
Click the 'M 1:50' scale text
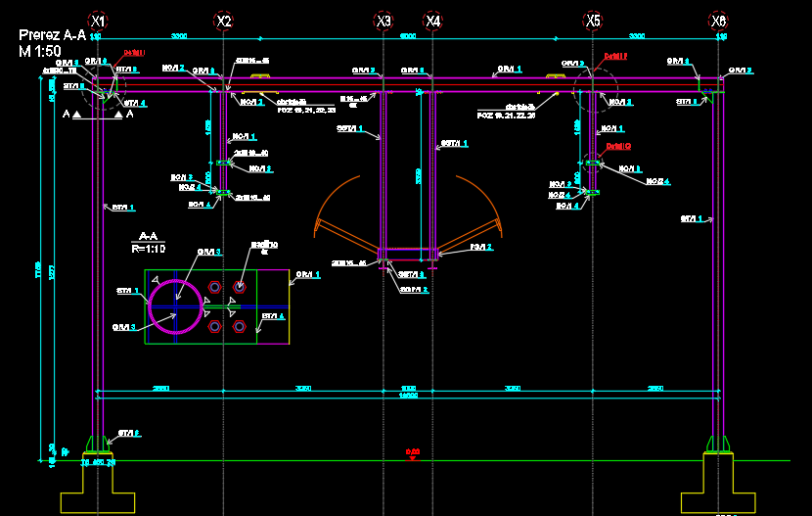(x=40, y=51)
